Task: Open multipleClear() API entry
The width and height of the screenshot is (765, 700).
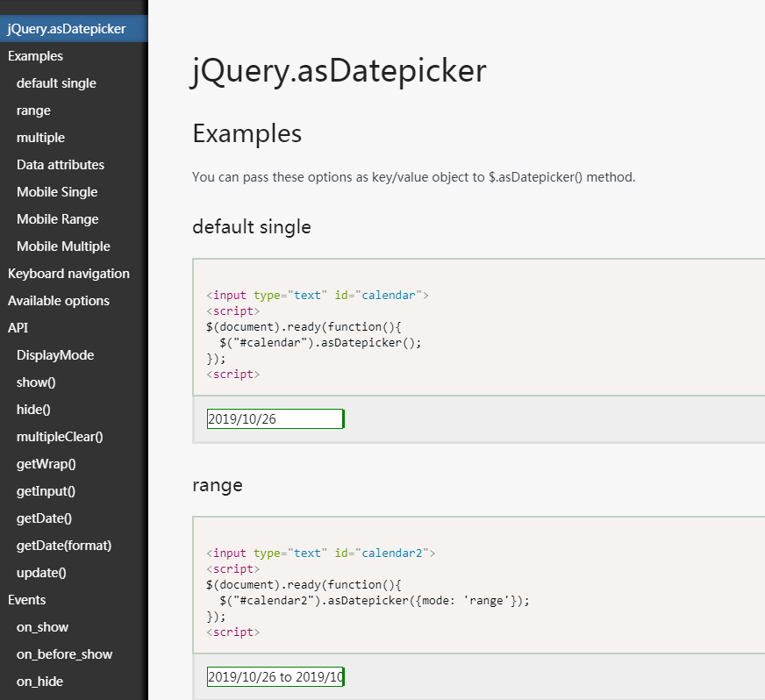Action: 60,437
